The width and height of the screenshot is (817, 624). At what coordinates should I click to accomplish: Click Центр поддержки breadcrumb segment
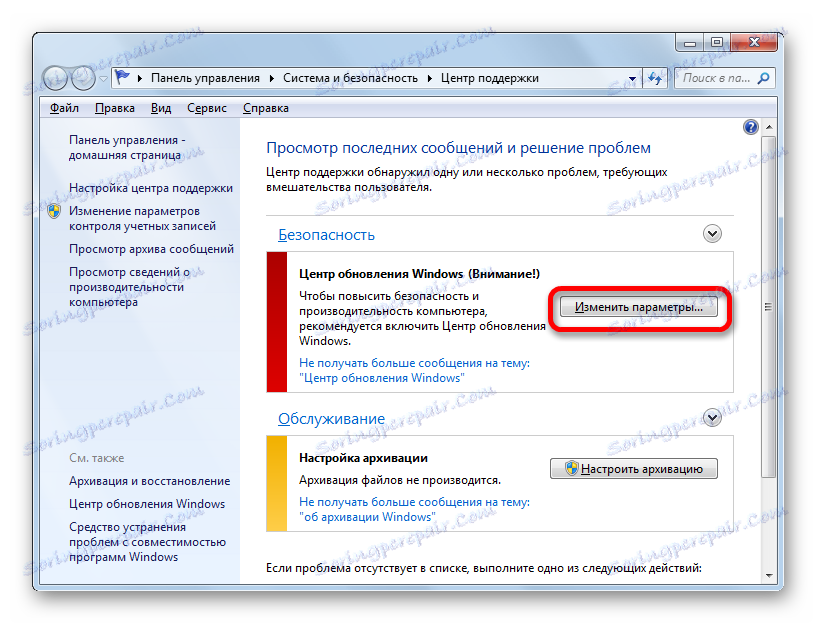(x=490, y=78)
